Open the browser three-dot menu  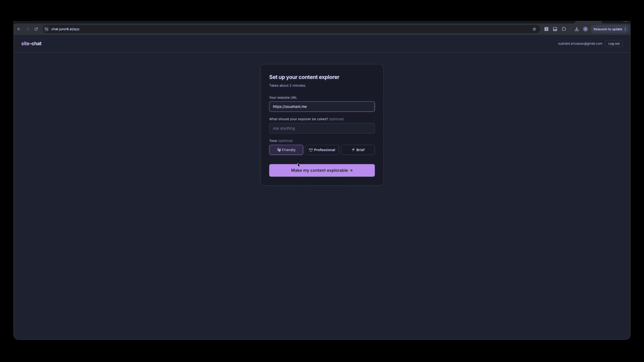(626, 29)
